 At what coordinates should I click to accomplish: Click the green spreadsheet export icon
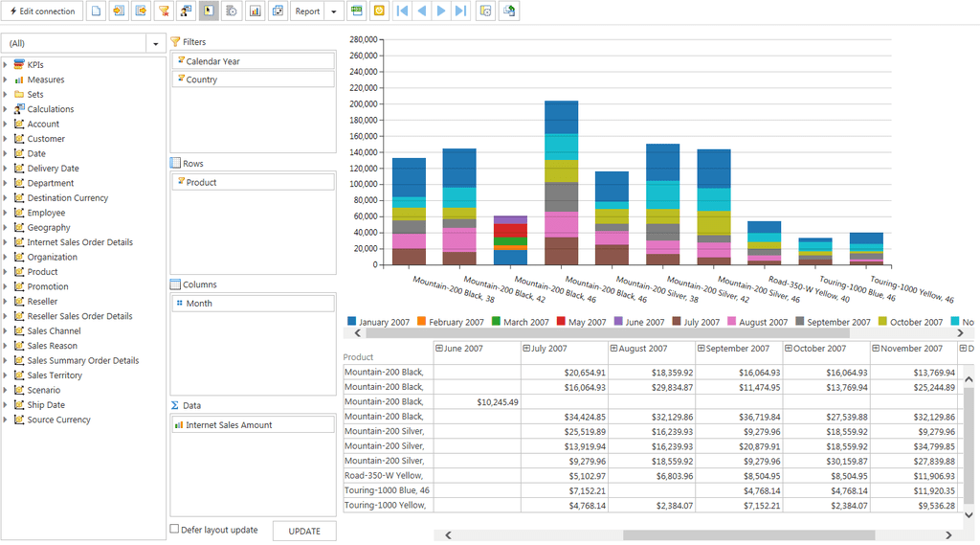[x=357, y=11]
